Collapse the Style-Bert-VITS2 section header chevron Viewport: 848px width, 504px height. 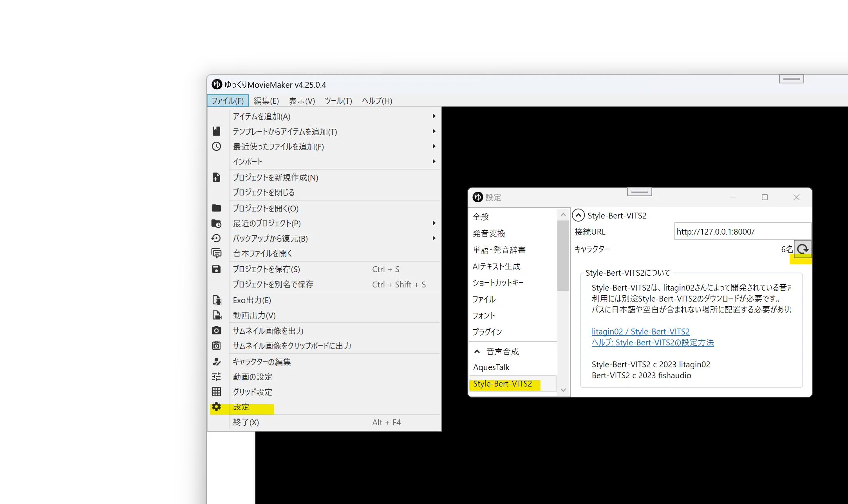[x=579, y=215]
